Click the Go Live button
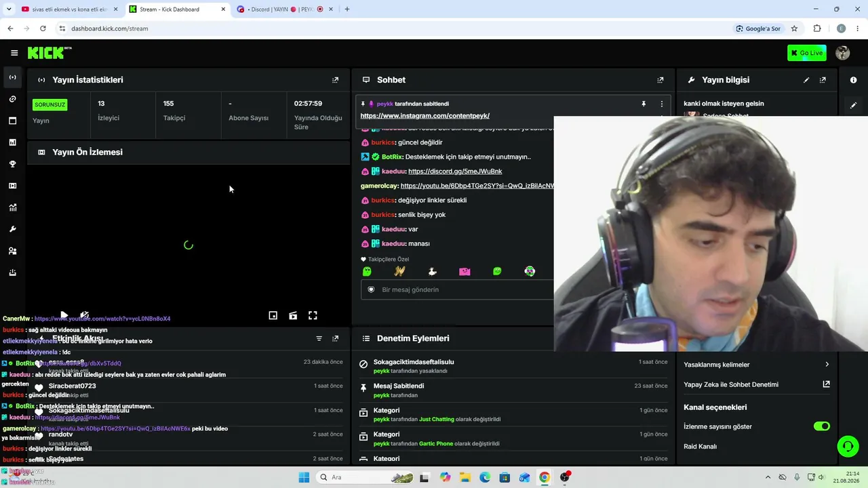868x488 pixels. [x=807, y=53]
